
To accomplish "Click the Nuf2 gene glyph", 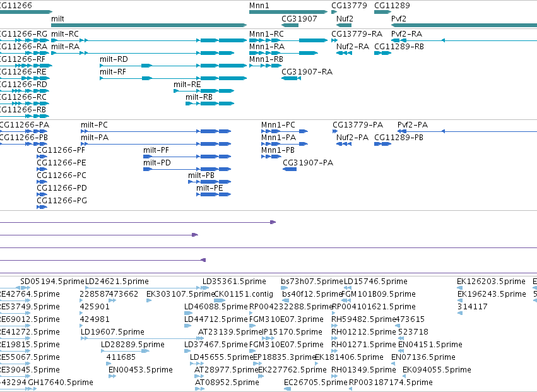I will coord(344,25).
